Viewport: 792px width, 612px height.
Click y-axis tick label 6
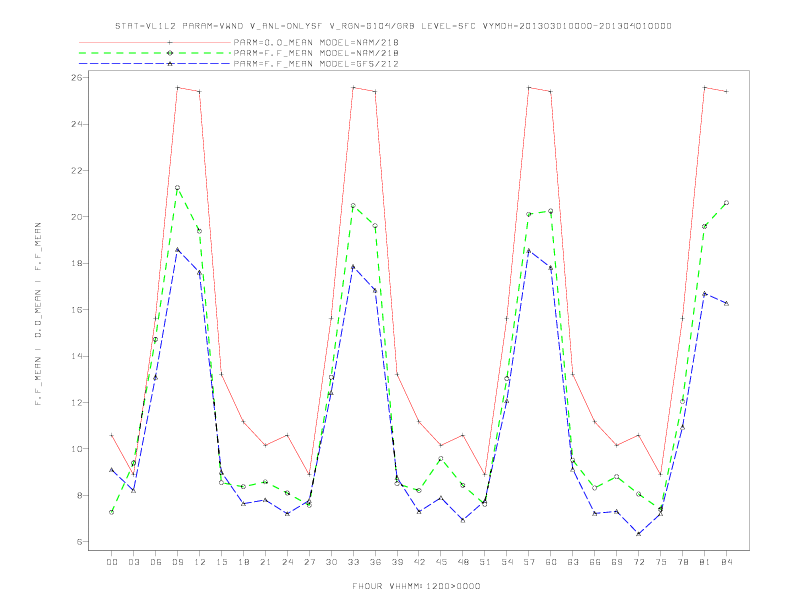click(80, 541)
